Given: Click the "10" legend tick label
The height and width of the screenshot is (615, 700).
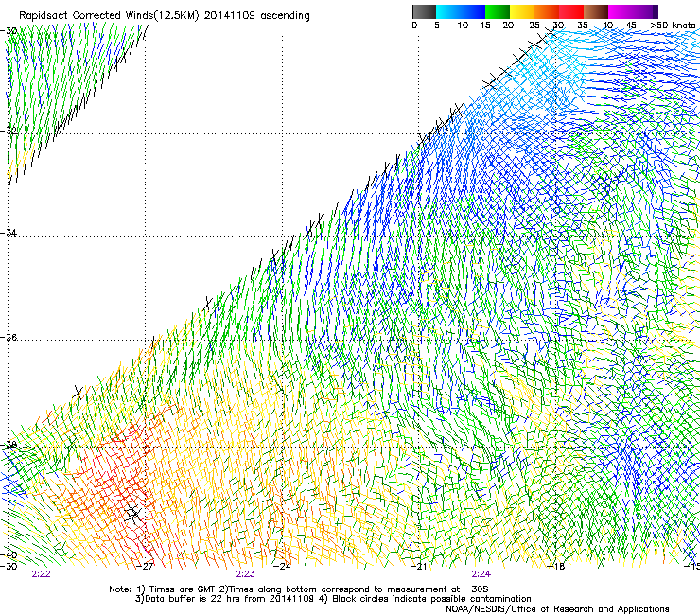Looking at the screenshot, I should (x=463, y=26).
